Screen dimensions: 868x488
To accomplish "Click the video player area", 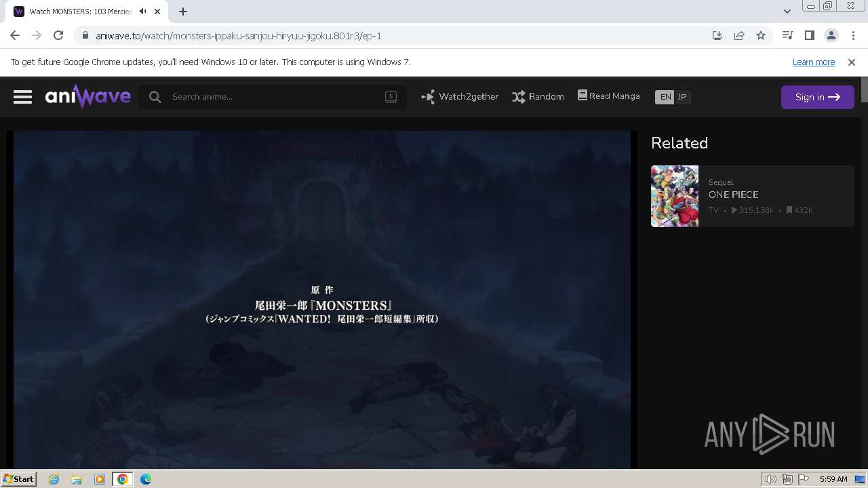I will pos(322,300).
